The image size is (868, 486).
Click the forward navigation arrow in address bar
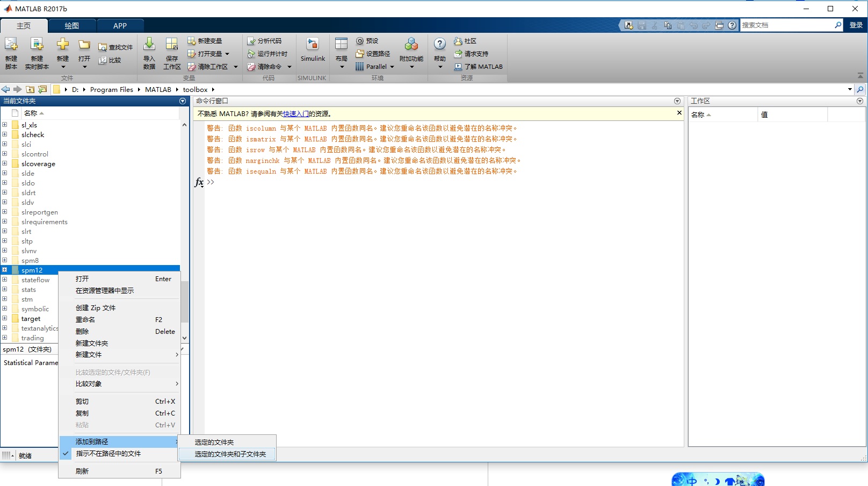pos(18,89)
